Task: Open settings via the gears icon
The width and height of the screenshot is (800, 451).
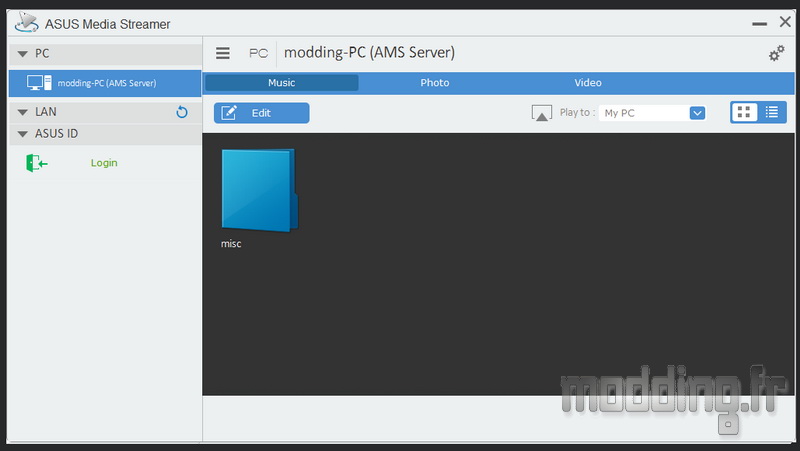Action: tap(777, 53)
